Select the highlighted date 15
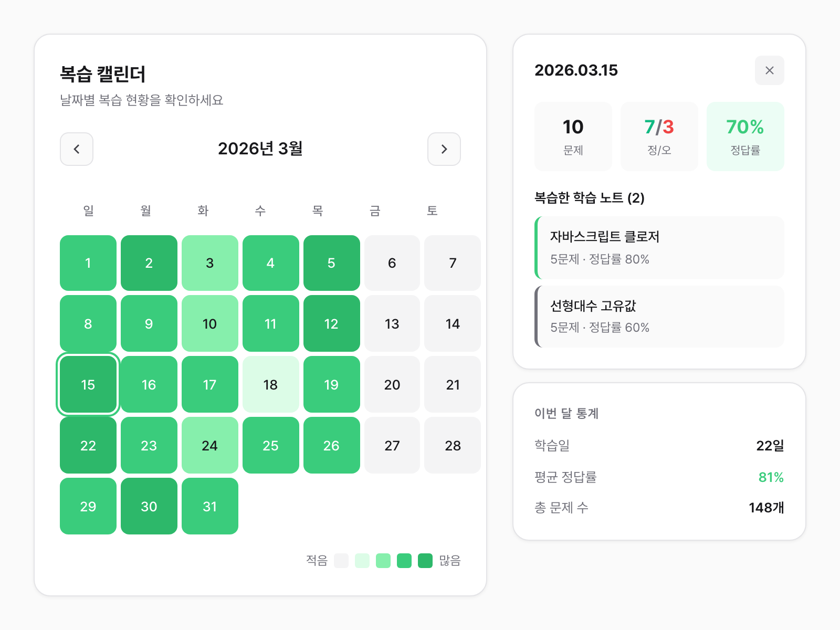The height and width of the screenshot is (630, 840). [x=88, y=385]
